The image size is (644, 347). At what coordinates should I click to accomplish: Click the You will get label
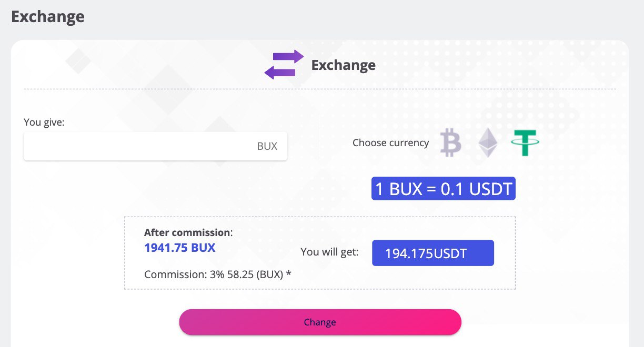click(329, 252)
